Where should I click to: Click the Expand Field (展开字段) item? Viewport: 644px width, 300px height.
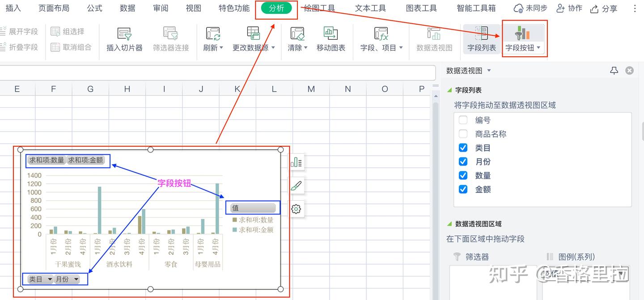tap(19, 31)
